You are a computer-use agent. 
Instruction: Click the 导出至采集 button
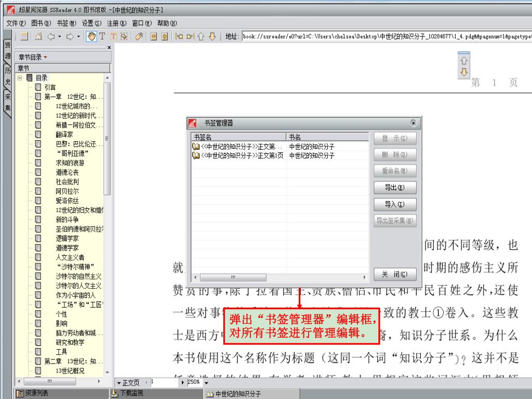pos(395,220)
